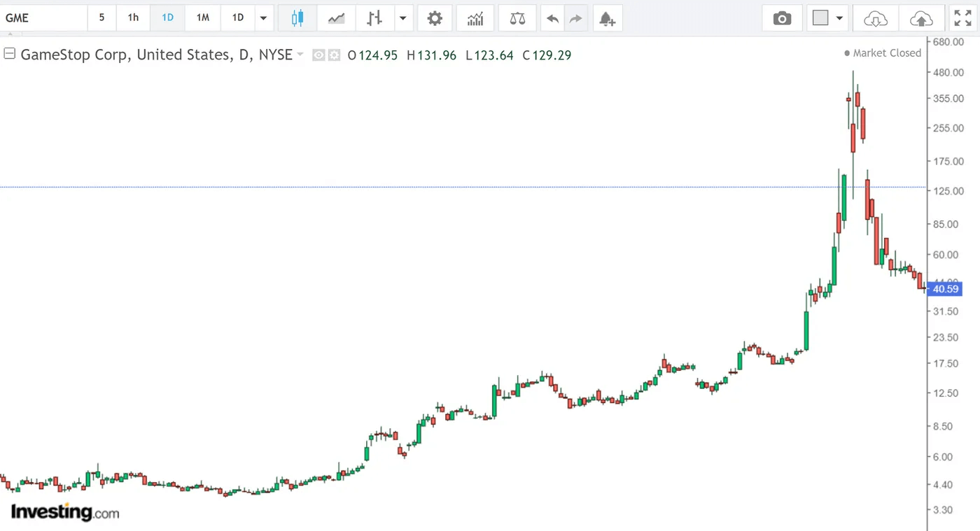The height and width of the screenshot is (531, 980).
Task: Expand the chart style dropdown arrow
Action: [403, 18]
